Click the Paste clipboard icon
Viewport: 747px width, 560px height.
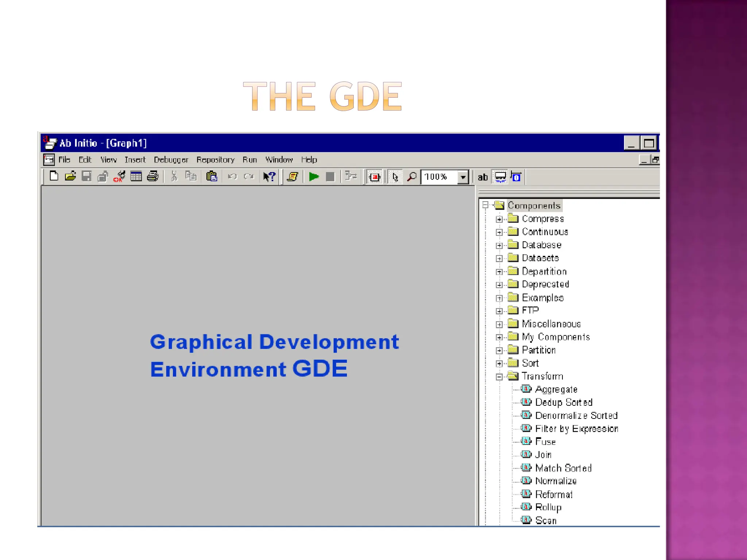pos(212,176)
